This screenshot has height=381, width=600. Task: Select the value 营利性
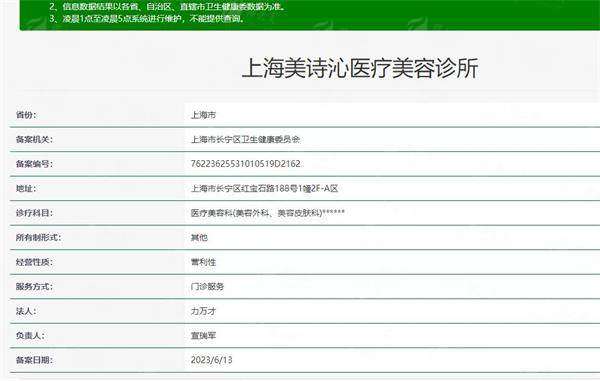coord(203,262)
